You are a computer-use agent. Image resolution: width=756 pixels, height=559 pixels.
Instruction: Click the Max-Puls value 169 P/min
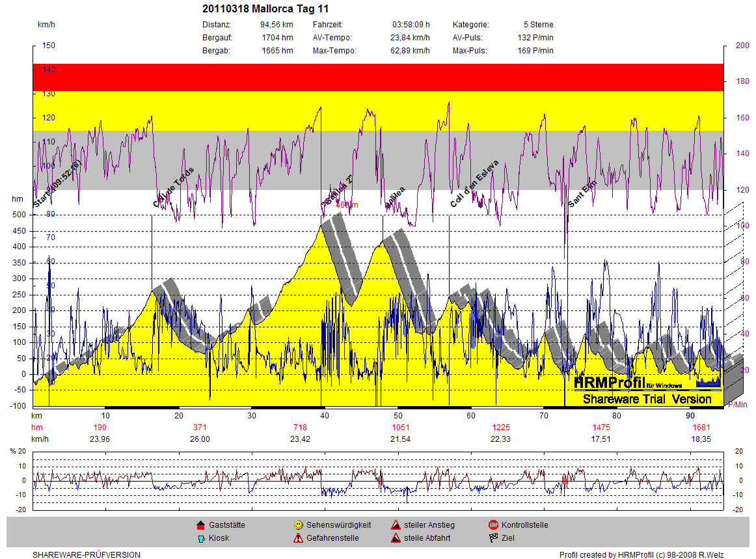tap(534, 51)
